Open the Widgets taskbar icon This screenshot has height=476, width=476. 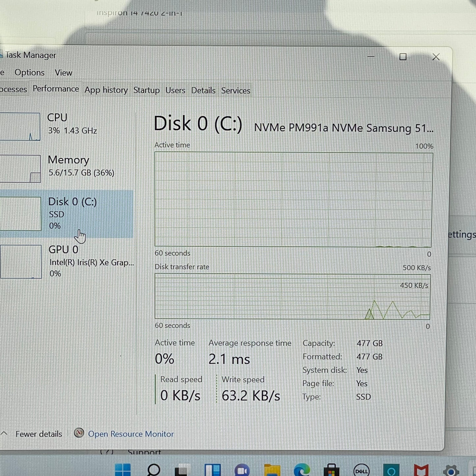click(212, 470)
